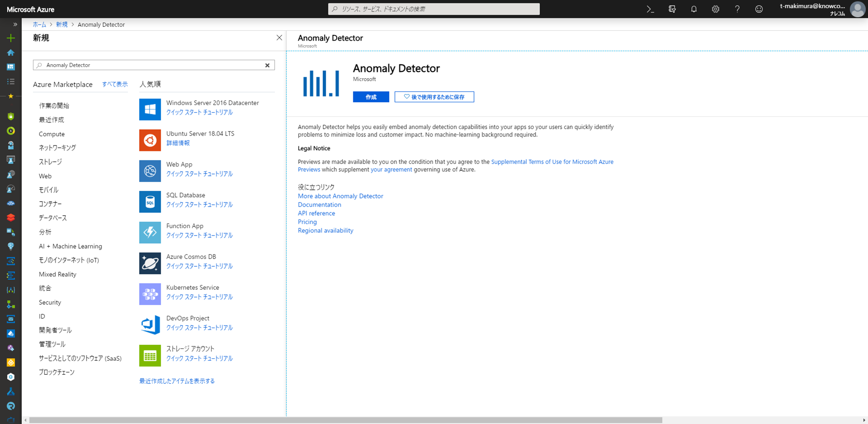The image size is (868, 424).
Task: Open the feedback smiley icon
Action: click(759, 9)
